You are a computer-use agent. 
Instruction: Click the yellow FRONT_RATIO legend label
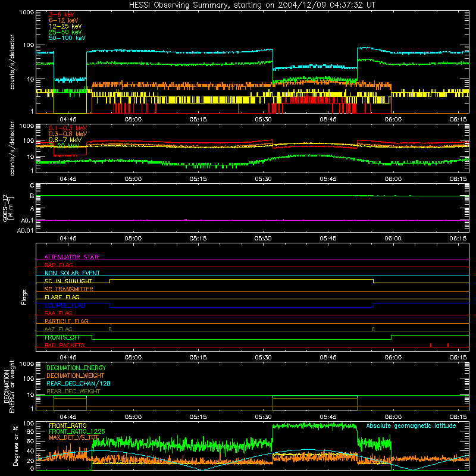[x=68, y=425]
